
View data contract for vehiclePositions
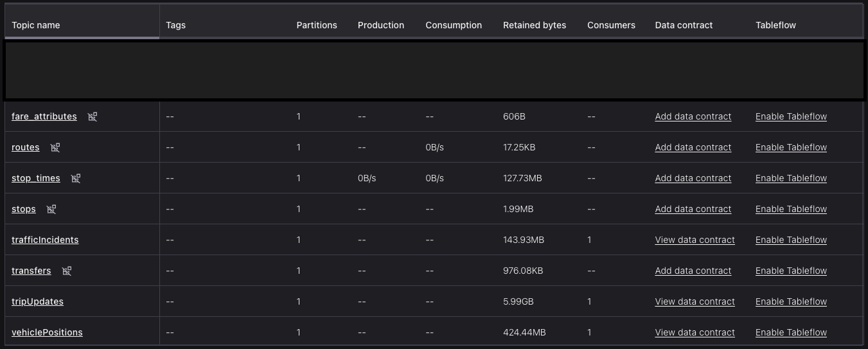[695, 332]
